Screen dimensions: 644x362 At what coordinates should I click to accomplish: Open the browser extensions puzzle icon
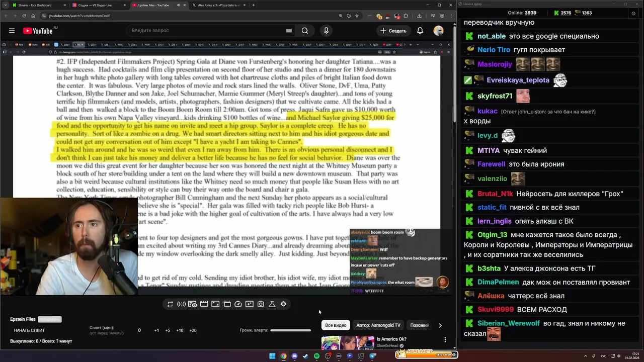point(406,16)
